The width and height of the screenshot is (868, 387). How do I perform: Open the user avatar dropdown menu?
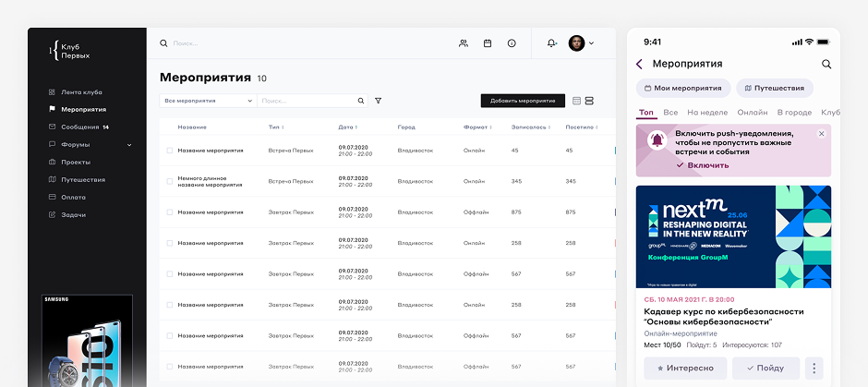[581, 43]
